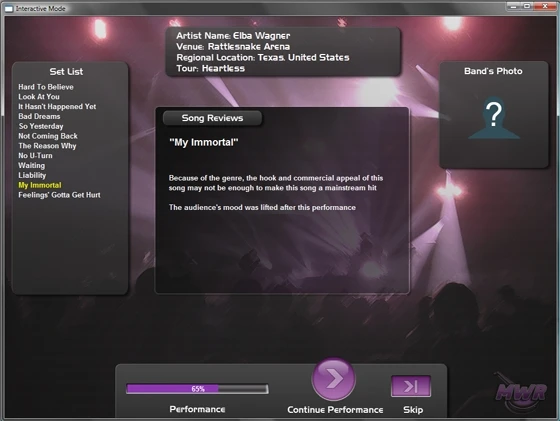
Task: Choose "It Hasn't Happened Yet" song
Action: point(57,106)
